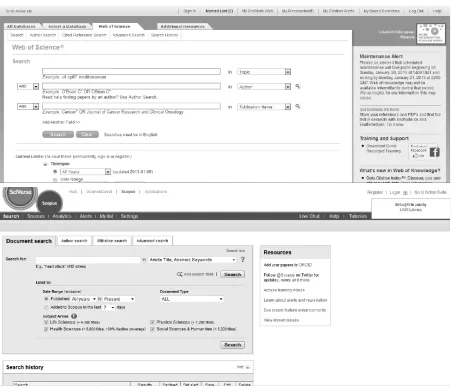Click the Scopus circle logo

click(x=49, y=203)
